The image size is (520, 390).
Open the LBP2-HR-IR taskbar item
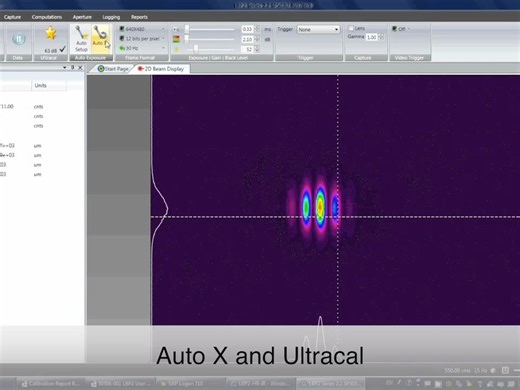coord(260,383)
